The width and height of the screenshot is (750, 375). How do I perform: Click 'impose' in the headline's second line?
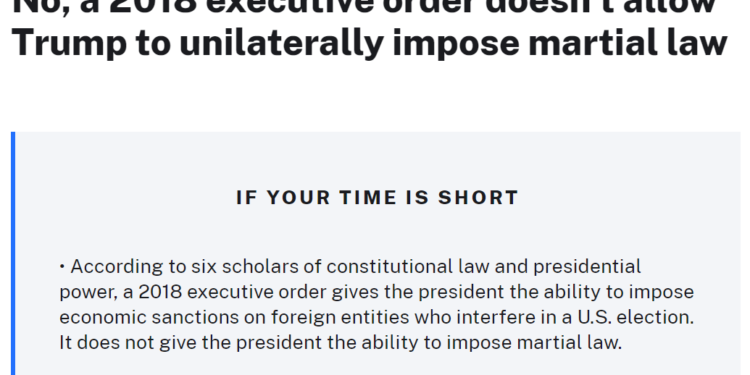[456, 42]
